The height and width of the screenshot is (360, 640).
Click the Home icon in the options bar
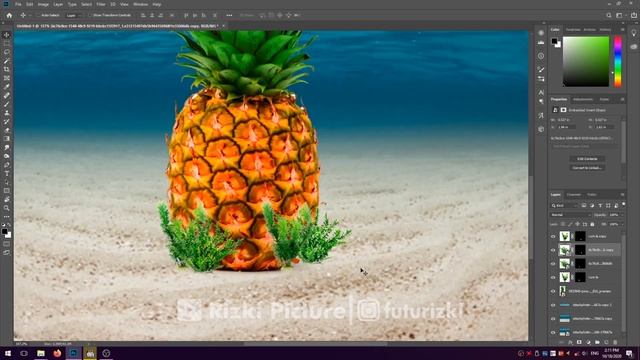[9, 15]
